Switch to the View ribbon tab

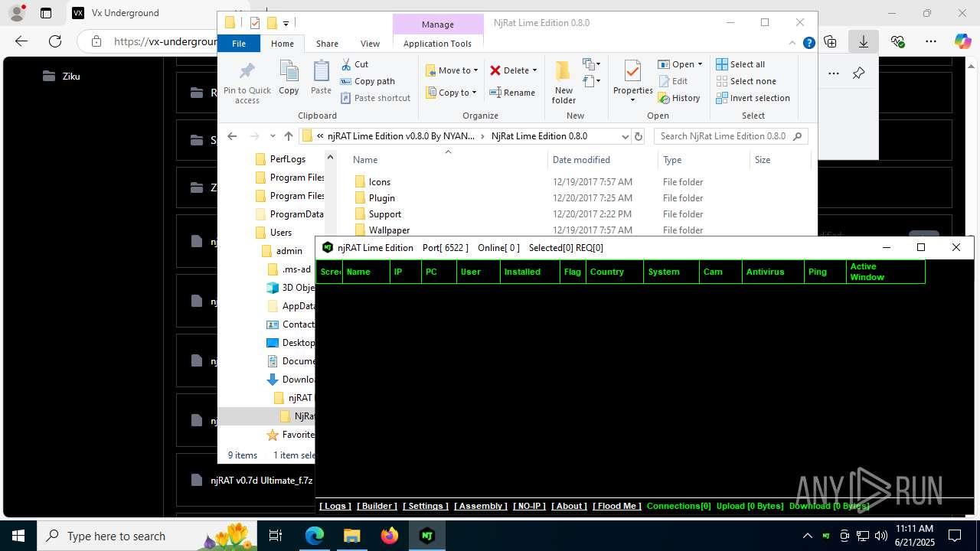pos(370,44)
